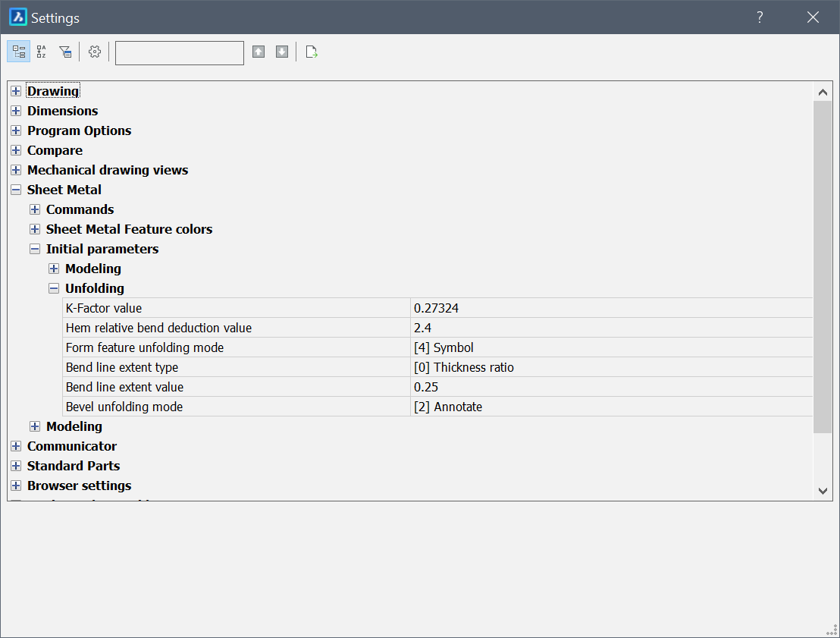Expand the Drawing category
Viewport: 840px width, 638px height.
click(16, 91)
